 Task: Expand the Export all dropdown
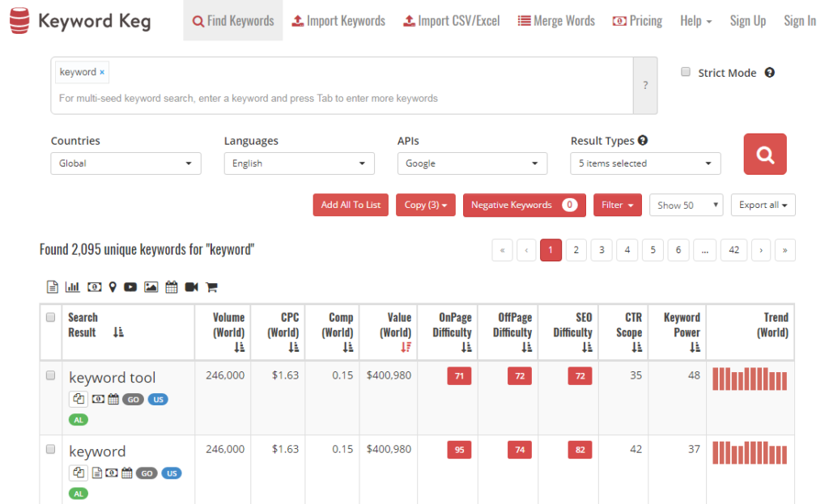763,205
